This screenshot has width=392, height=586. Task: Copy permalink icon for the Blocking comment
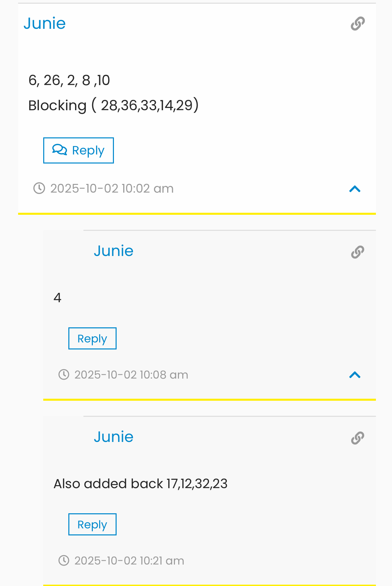click(x=357, y=23)
